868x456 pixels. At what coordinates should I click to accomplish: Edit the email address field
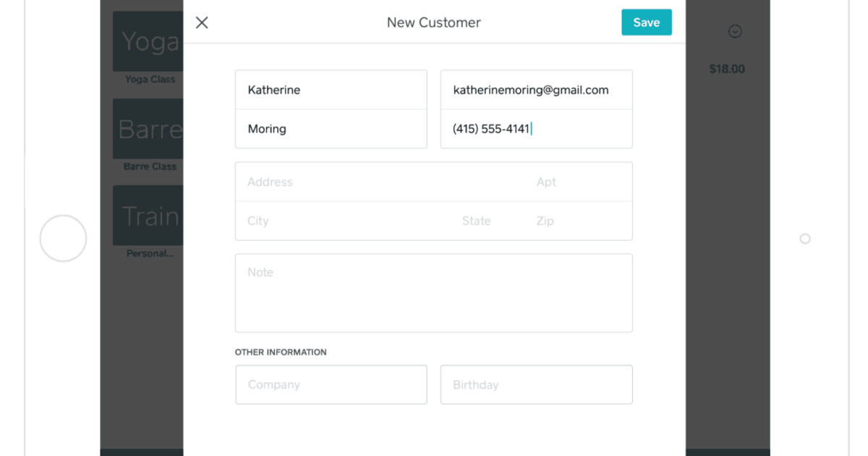tap(536, 90)
